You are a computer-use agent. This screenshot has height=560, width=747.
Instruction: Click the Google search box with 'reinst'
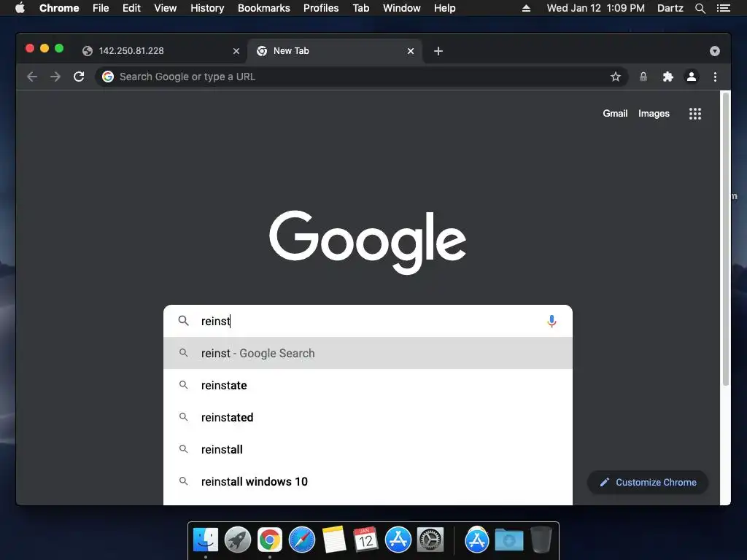tap(368, 321)
